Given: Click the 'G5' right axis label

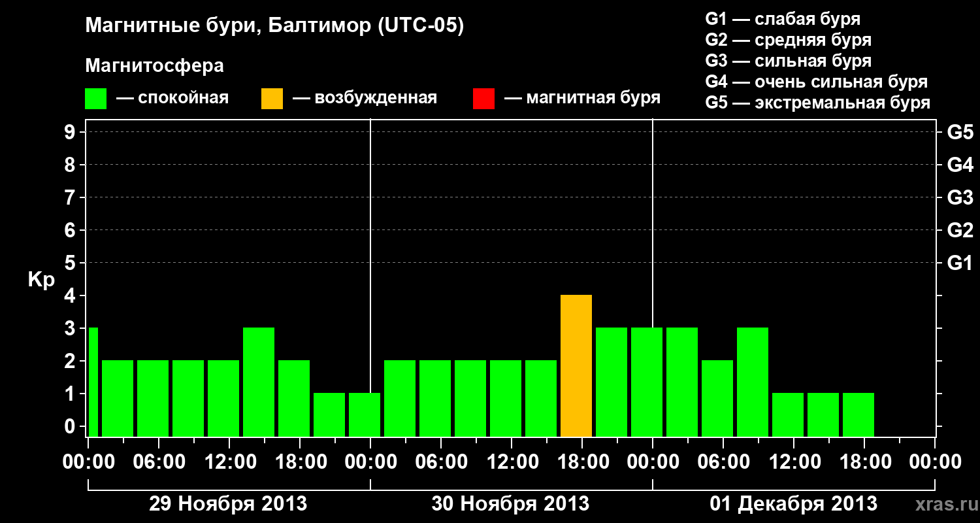Looking at the screenshot, I should pos(960,132).
